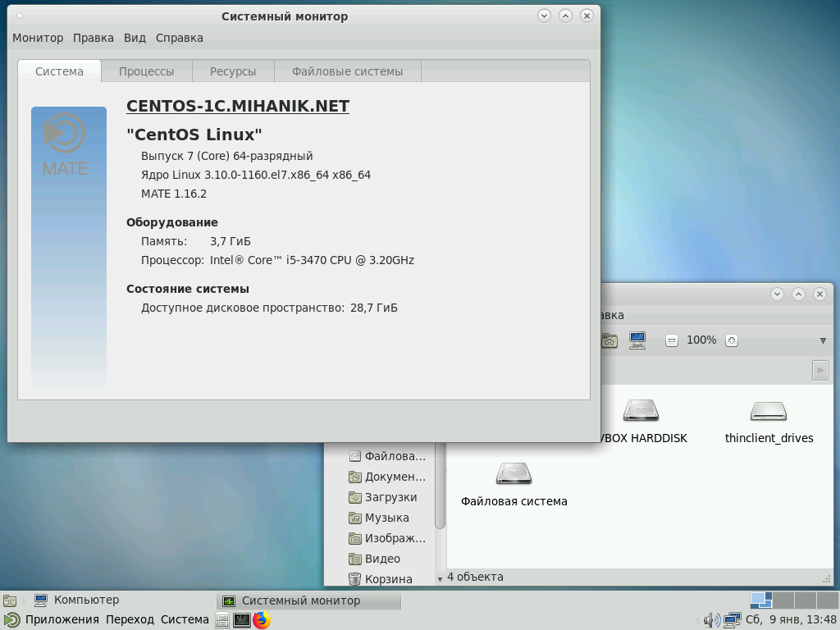Screen dimensions: 840x630
Task: Click the Выпуск 7 (Core) release line
Action: (x=226, y=156)
